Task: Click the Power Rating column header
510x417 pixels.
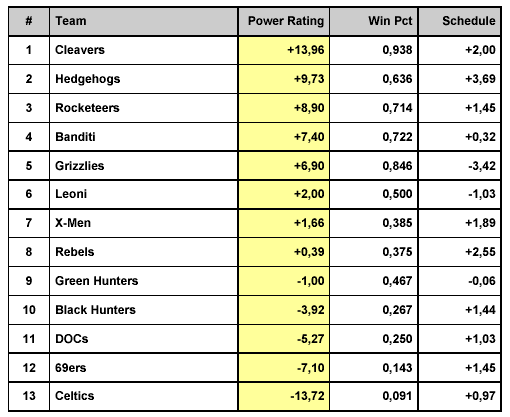Action: coord(284,21)
